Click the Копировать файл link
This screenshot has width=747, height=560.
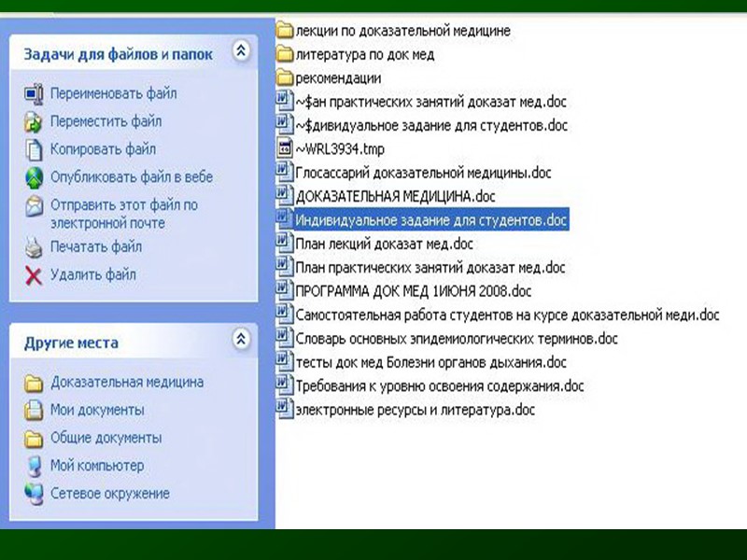click(x=103, y=149)
